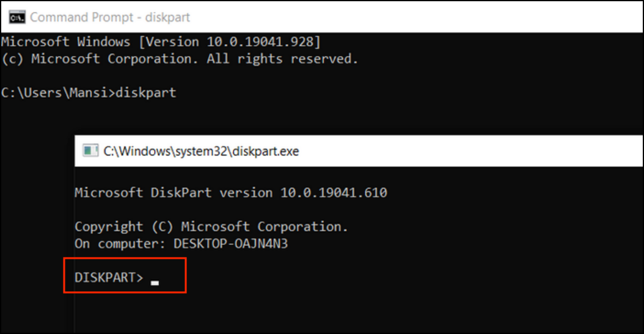The width and height of the screenshot is (644, 334).
Task: Place cursor at the DISKPART> prompt
Action: tap(108, 277)
